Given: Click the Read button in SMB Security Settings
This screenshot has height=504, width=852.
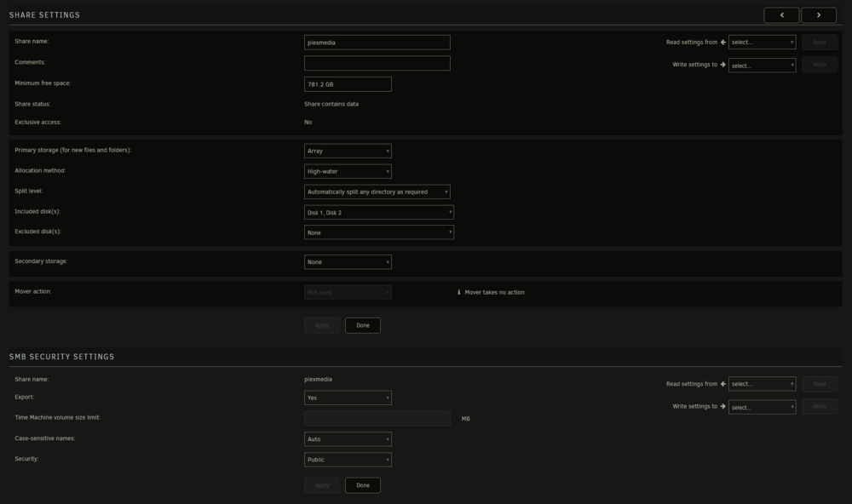Looking at the screenshot, I should [x=820, y=383].
